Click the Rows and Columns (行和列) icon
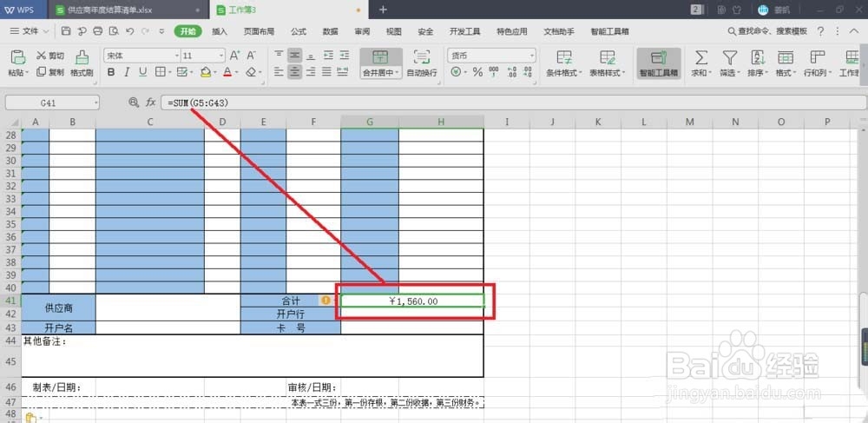The image size is (868, 423). tap(817, 57)
